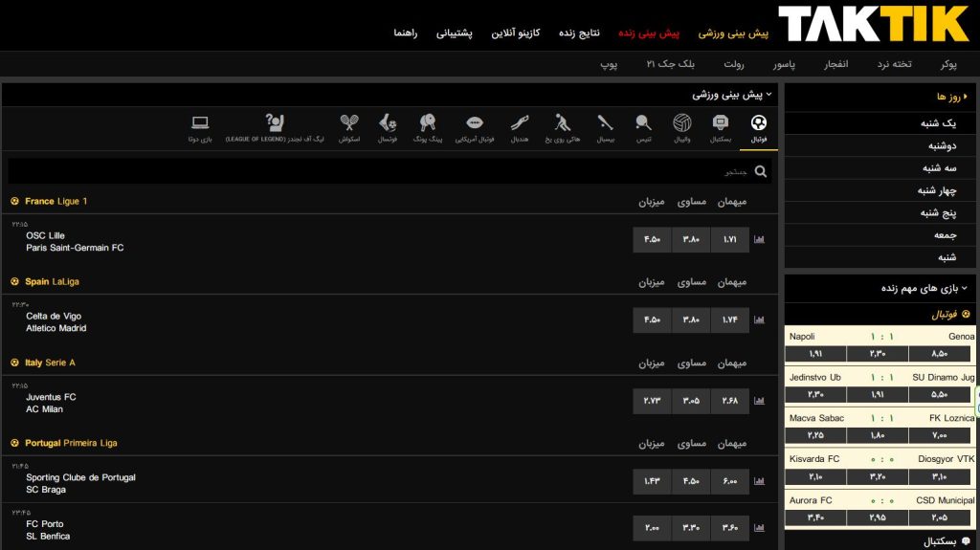Open the Portugal Primeira Liga league title

(71, 443)
